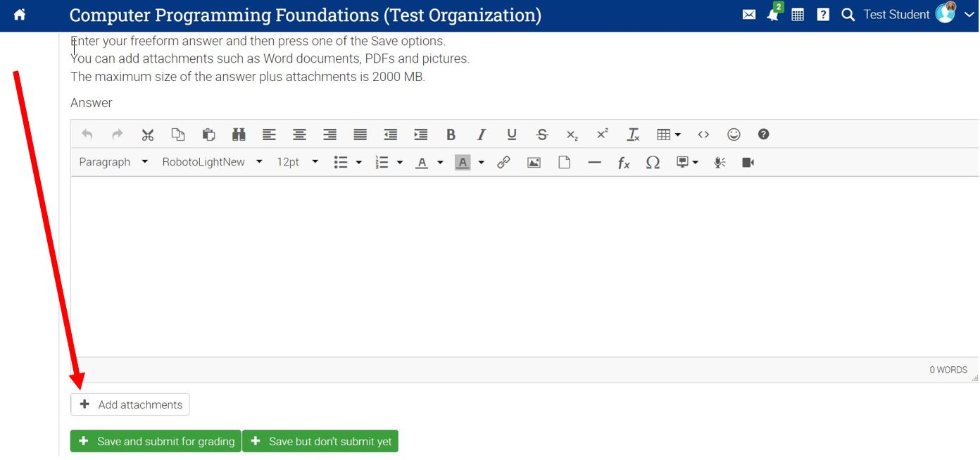
Task: Open the emoticon picker
Action: point(734,135)
